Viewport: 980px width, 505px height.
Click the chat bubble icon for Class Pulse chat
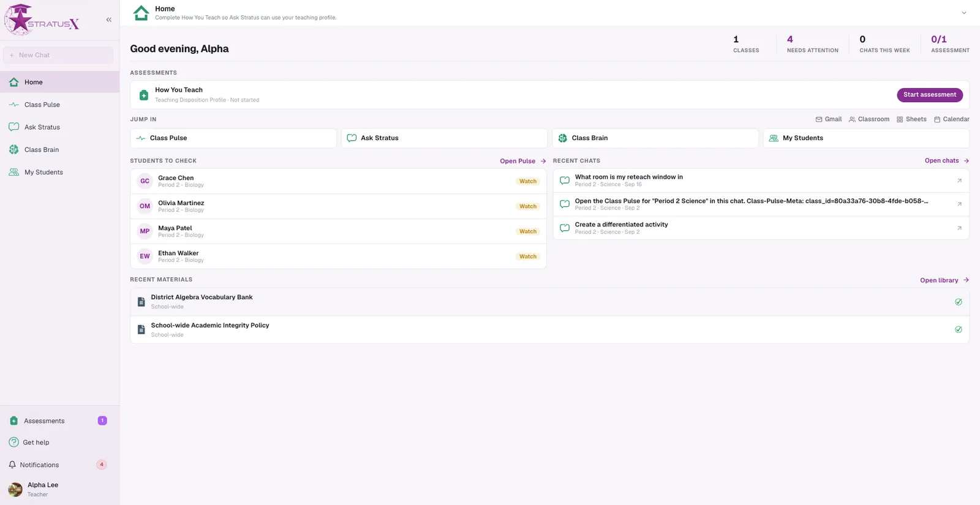[x=565, y=204]
